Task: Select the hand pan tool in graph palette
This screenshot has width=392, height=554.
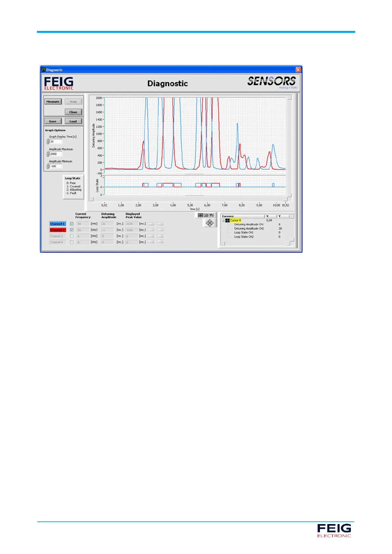Action: coord(211,215)
